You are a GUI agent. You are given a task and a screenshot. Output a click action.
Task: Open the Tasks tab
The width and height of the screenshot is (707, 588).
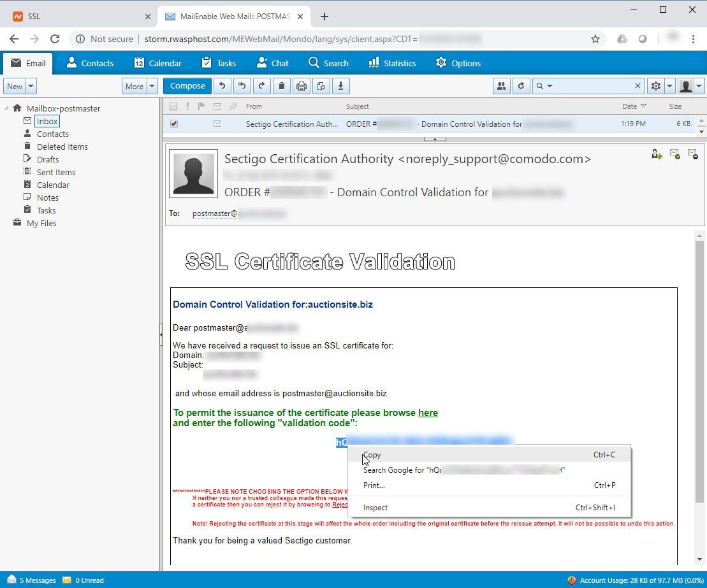[219, 63]
